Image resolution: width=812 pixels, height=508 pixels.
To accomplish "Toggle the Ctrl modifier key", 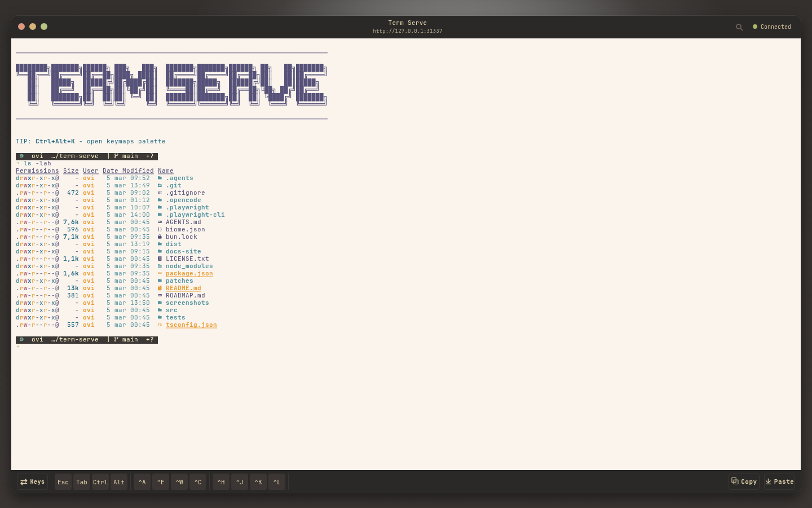I will coord(100,481).
